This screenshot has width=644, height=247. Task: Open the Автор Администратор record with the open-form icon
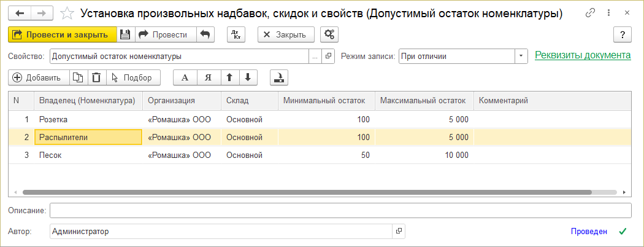pos(399,232)
